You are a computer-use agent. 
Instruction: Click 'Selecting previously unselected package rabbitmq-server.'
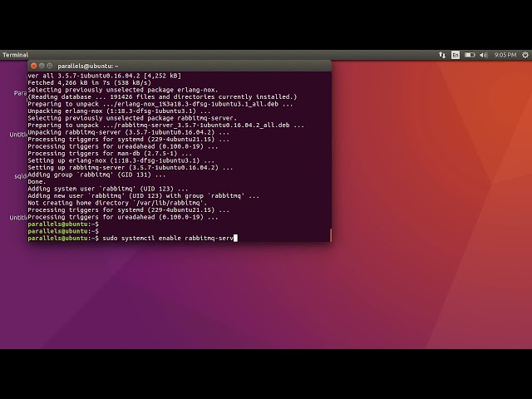click(x=132, y=118)
